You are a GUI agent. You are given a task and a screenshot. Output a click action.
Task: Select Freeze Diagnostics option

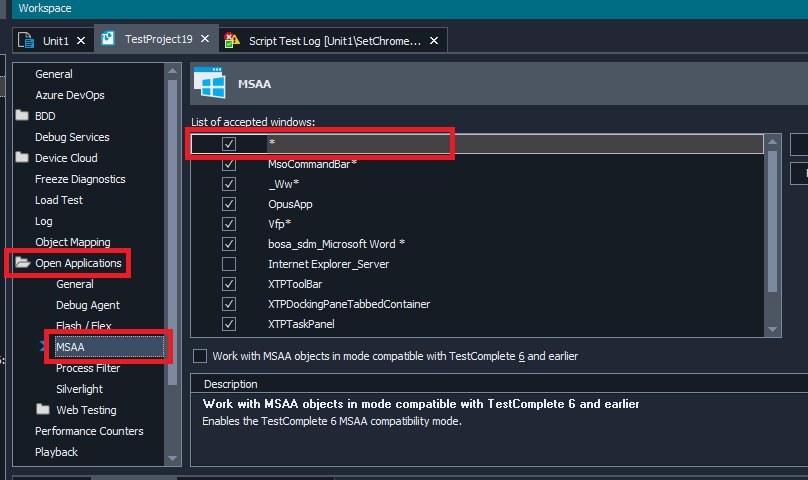coord(80,179)
